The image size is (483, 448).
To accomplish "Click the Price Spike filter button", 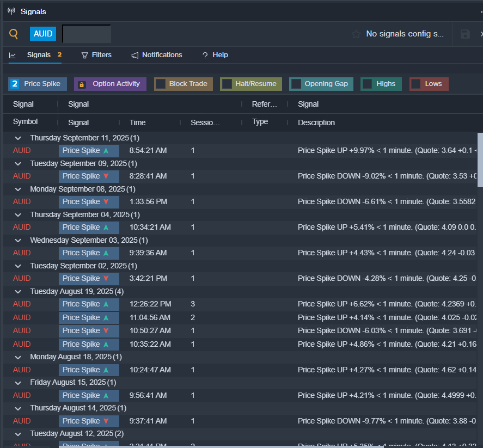I will tap(38, 84).
